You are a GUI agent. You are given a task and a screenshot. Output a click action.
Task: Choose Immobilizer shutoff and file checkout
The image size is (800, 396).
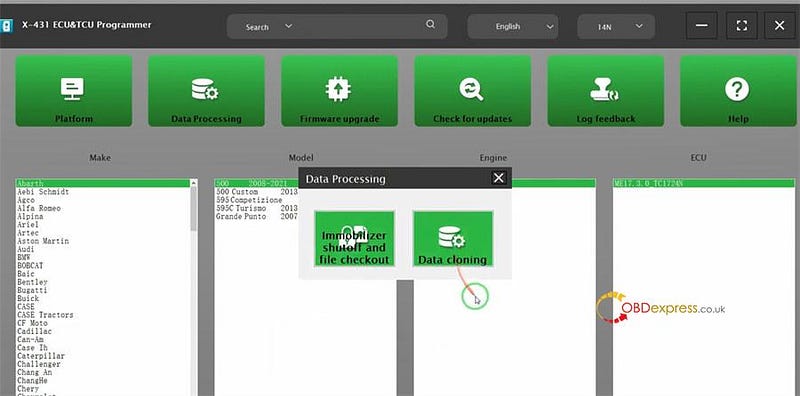355,238
